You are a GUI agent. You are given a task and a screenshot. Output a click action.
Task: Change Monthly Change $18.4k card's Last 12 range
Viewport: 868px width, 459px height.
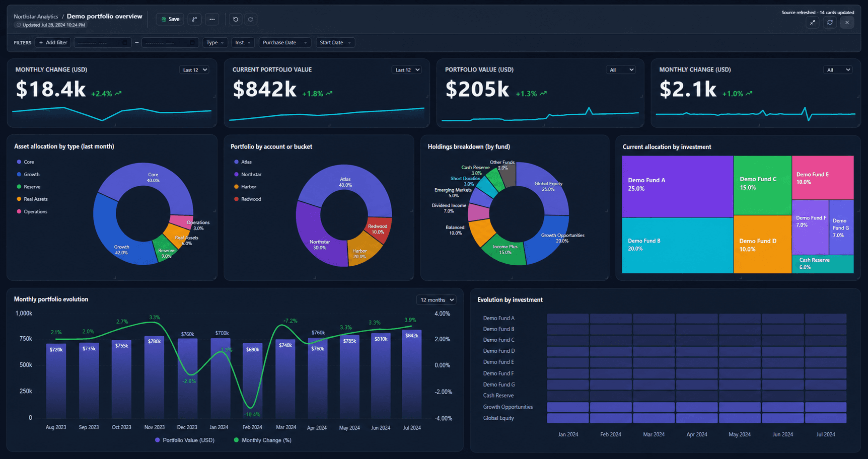pyautogui.click(x=194, y=70)
